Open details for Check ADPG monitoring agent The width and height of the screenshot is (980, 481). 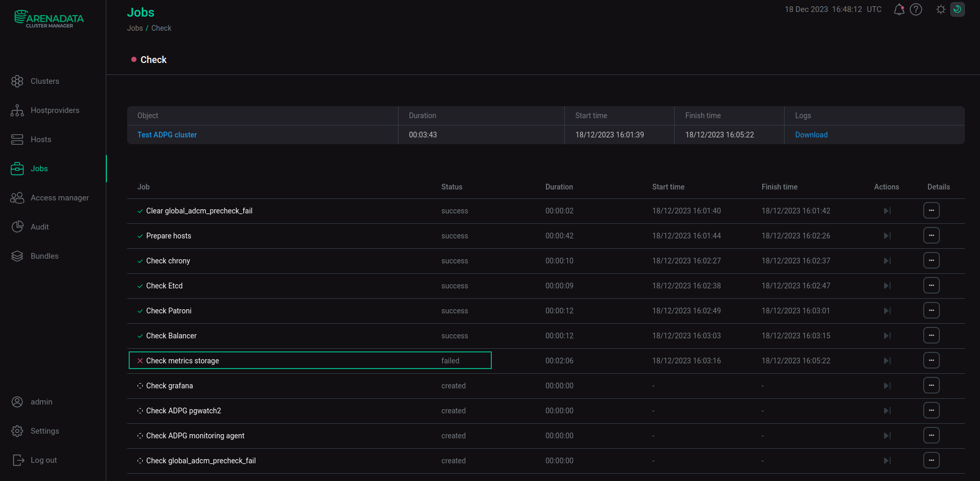click(x=932, y=436)
